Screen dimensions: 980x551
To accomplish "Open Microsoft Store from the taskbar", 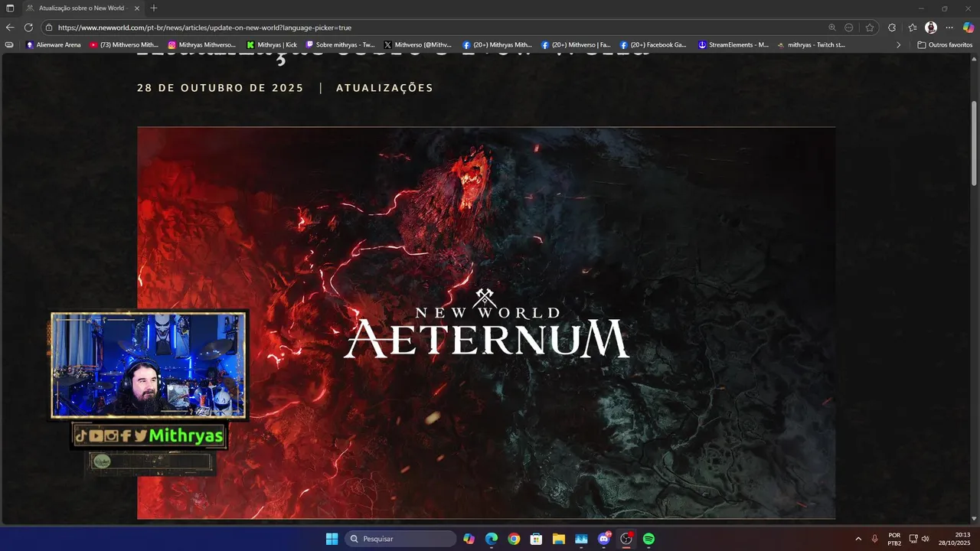I will pyautogui.click(x=536, y=539).
